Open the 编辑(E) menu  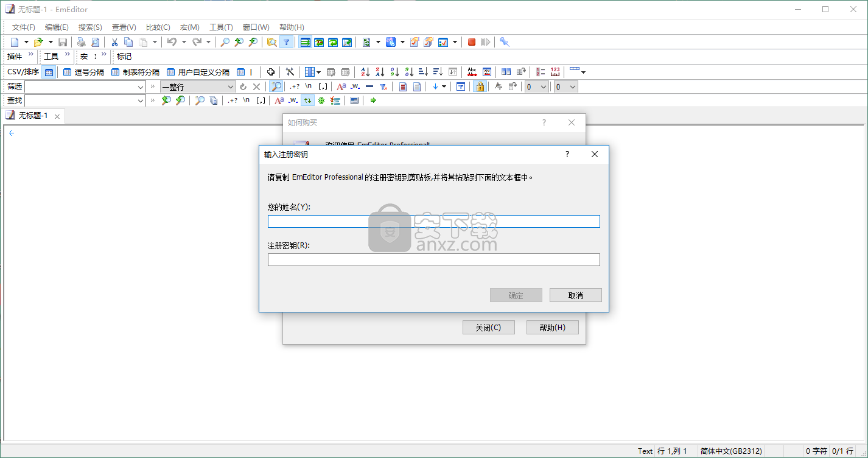[x=57, y=27]
